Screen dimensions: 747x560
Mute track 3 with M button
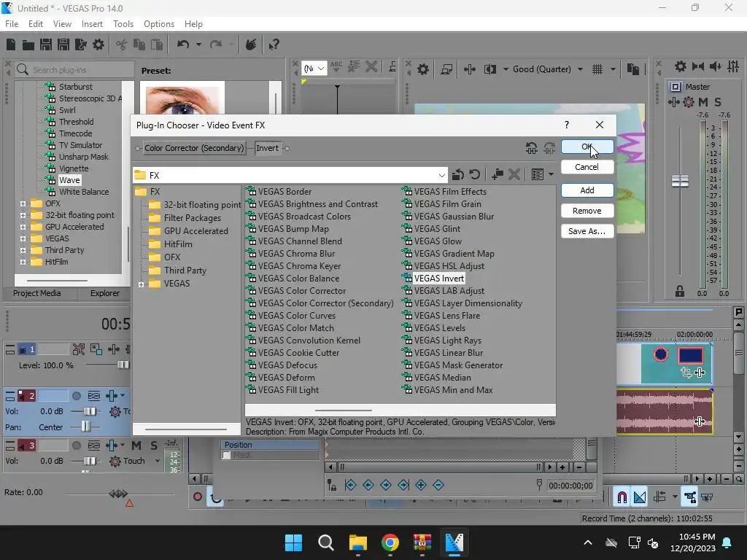click(x=136, y=446)
